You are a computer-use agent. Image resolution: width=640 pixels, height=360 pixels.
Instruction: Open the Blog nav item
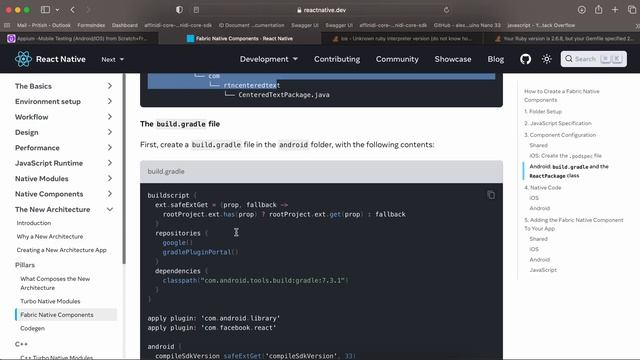click(496, 59)
